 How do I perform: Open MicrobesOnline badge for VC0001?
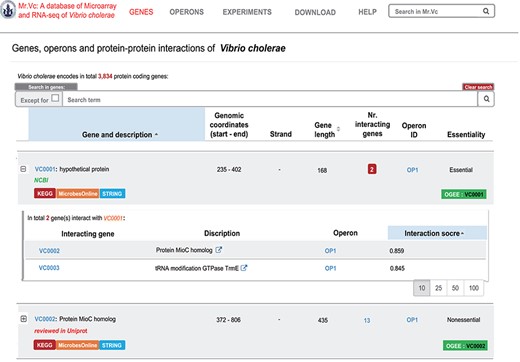coord(78,194)
